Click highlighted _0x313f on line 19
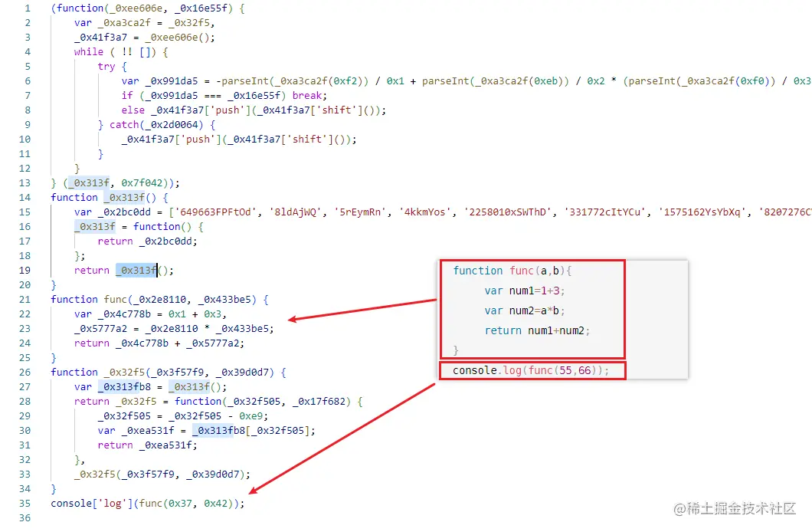This screenshot has height=532, width=812. click(136, 271)
